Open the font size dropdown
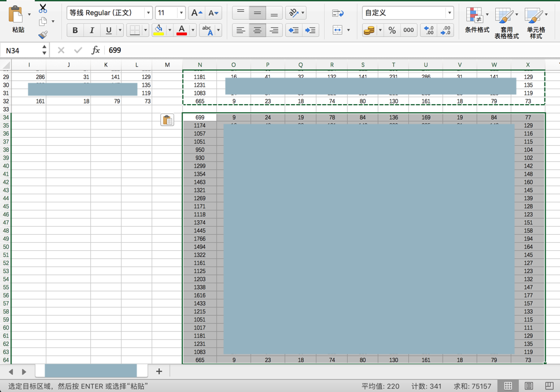This screenshot has width=560, height=392. (x=182, y=13)
